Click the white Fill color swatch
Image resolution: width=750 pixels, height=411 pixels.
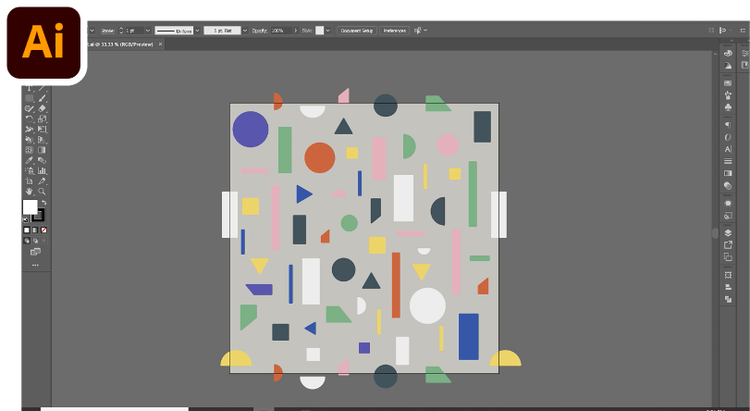30,207
